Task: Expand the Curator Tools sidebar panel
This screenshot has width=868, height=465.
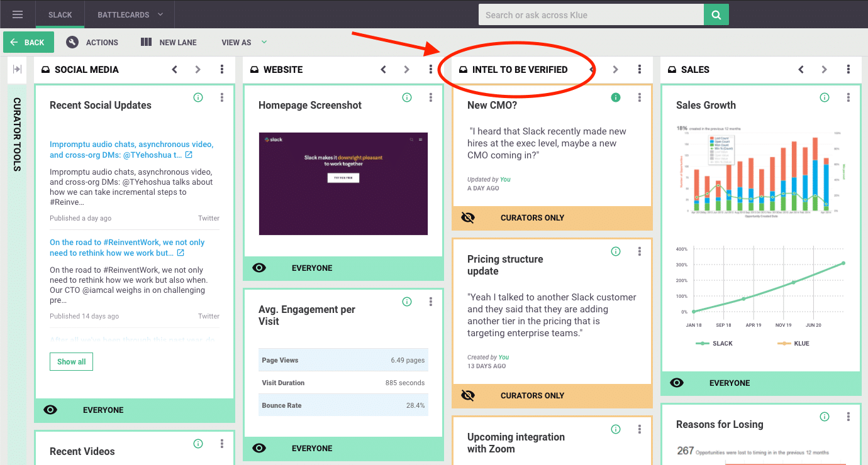Action: pyautogui.click(x=17, y=70)
